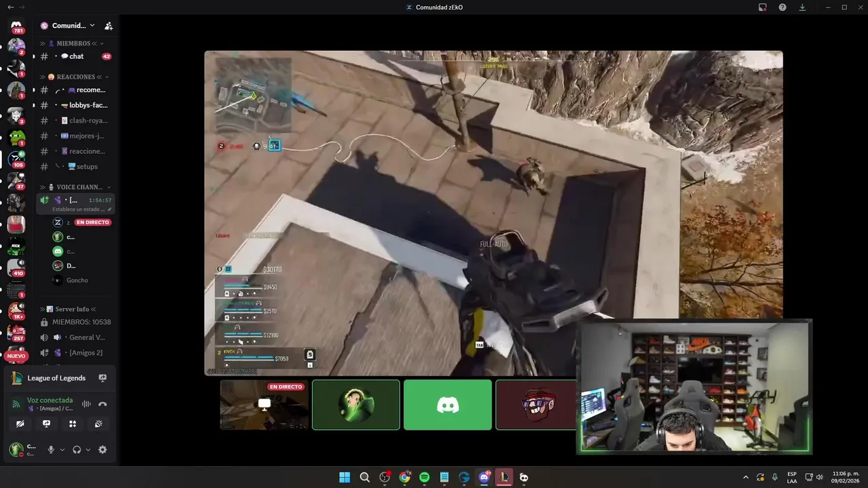Select voice participant D... in the list
The image size is (868, 488).
pyautogui.click(x=71, y=266)
